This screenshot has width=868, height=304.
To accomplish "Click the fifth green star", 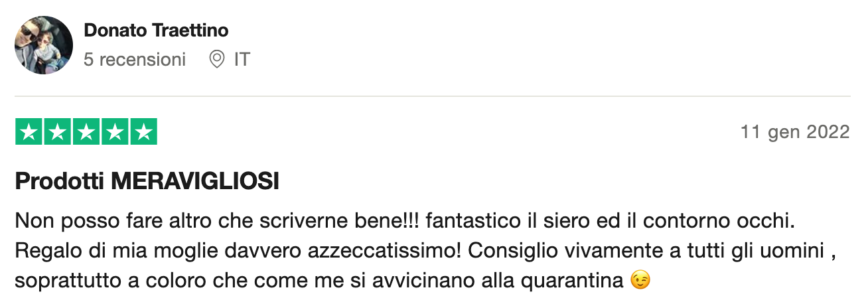I will (x=143, y=131).
